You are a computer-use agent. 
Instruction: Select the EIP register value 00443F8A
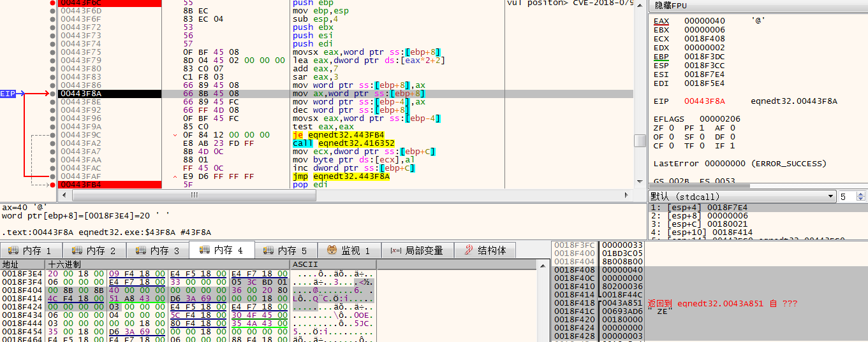point(704,101)
